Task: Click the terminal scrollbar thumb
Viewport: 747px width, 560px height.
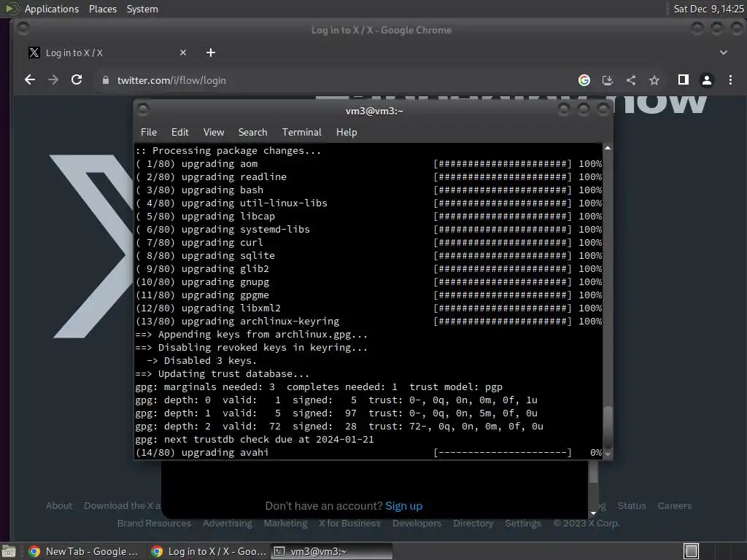Action: pyautogui.click(x=608, y=426)
